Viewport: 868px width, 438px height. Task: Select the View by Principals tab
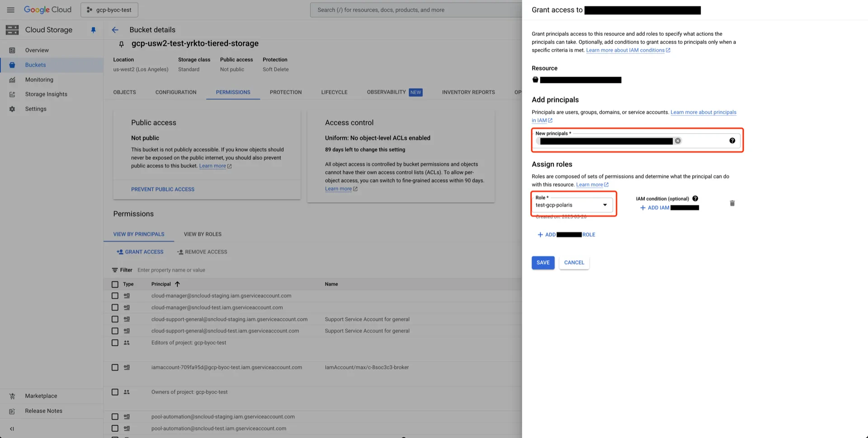[139, 234]
